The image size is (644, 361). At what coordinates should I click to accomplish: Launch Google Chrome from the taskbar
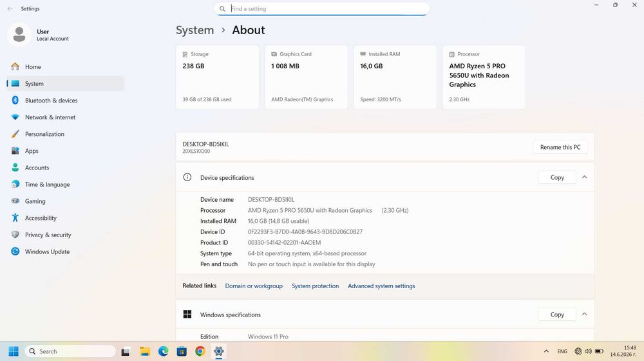(200, 351)
